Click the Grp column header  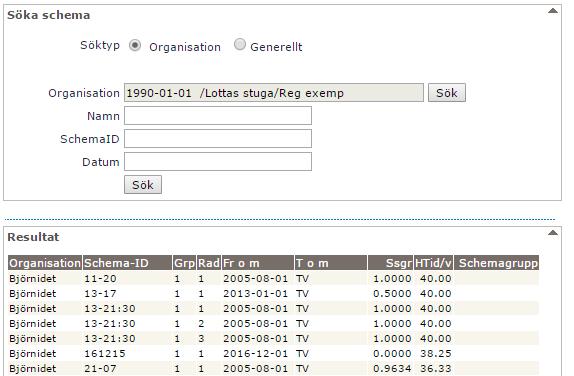(184, 263)
